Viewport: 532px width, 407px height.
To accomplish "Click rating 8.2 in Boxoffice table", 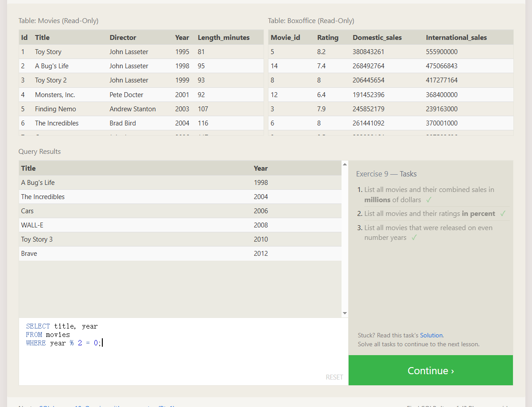I will pos(321,52).
